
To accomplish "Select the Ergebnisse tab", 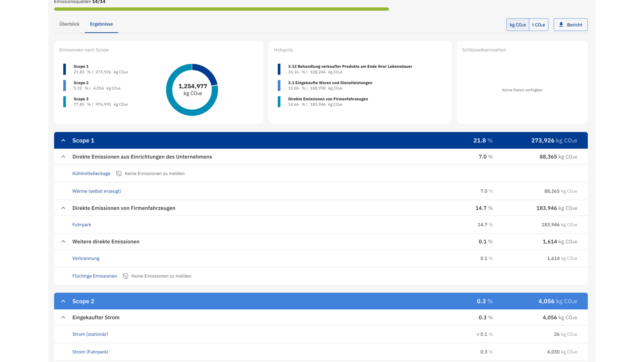I will coord(101,24).
